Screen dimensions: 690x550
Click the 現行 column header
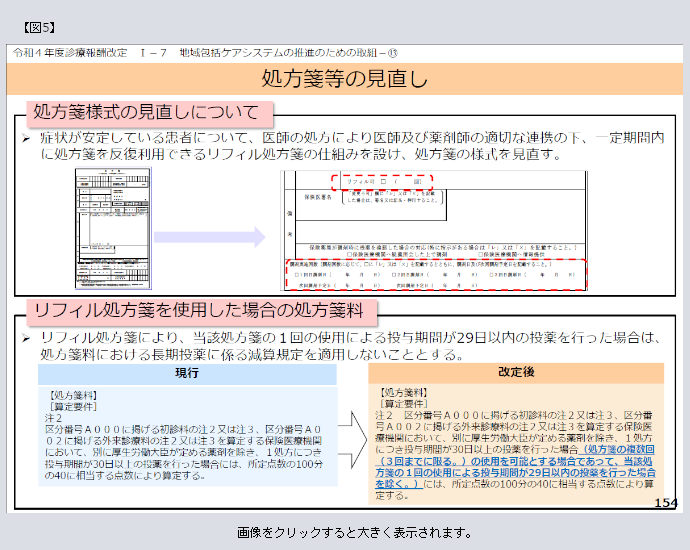(x=187, y=374)
